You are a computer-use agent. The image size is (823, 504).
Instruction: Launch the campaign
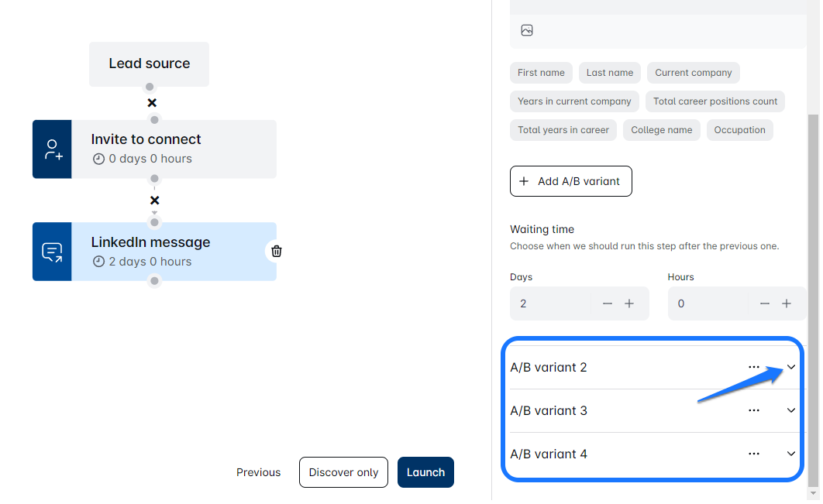point(425,472)
